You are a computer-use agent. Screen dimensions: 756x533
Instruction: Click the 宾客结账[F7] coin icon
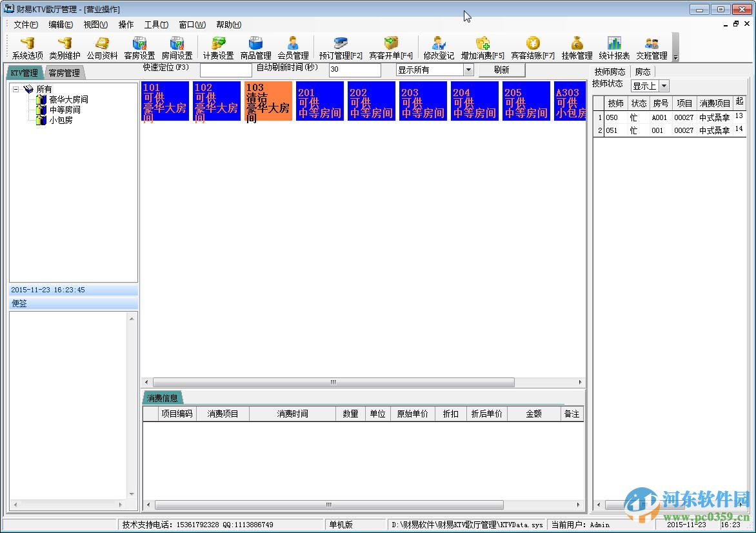pos(533,48)
